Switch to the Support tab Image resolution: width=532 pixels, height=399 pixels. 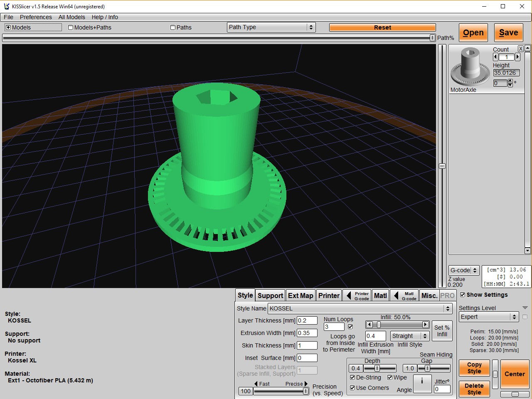(x=270, y=296)
